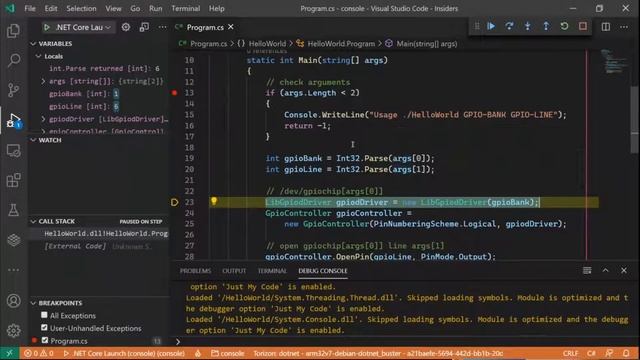
Task: Open Extensions view icon
Action: coord(13,180)
